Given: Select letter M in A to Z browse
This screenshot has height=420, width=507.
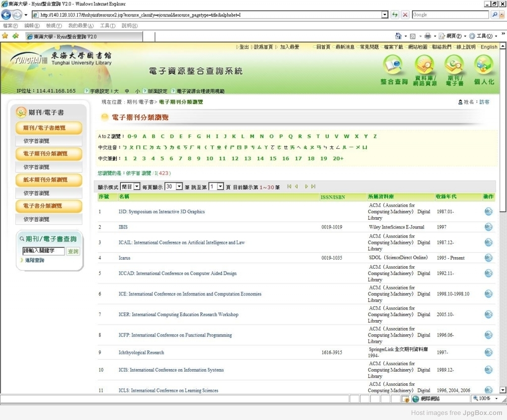Looking at the screenshot, I should [x=252, y=137].
